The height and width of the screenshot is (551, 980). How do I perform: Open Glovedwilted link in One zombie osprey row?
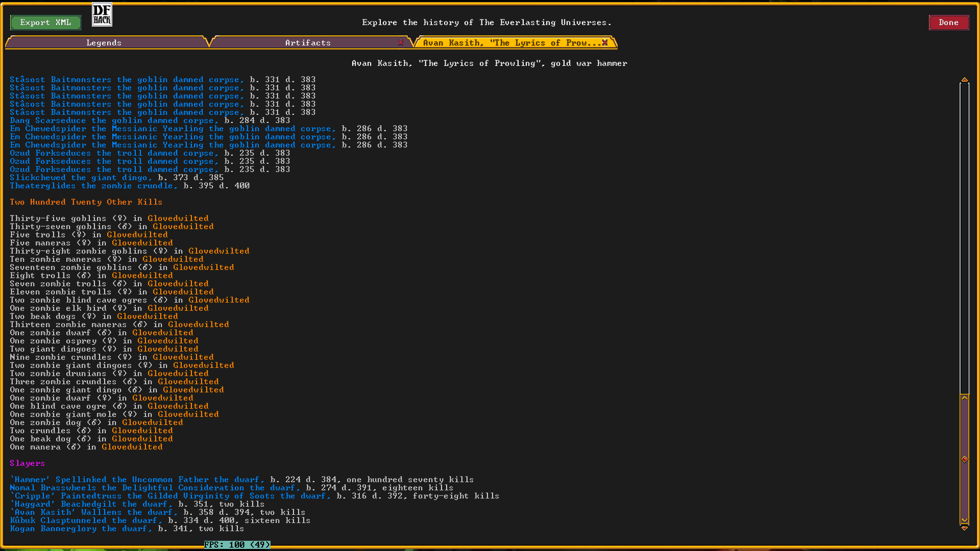click(x=168, y=341)
